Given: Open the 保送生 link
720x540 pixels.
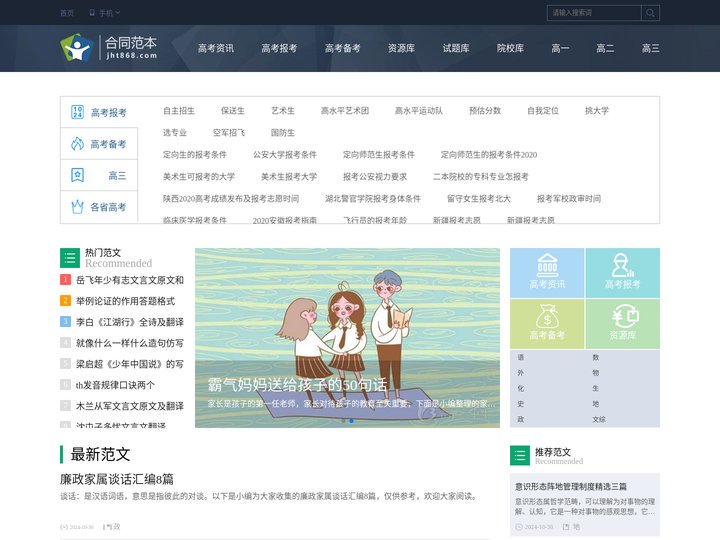Looking at the screenshot, I should 233,111.
